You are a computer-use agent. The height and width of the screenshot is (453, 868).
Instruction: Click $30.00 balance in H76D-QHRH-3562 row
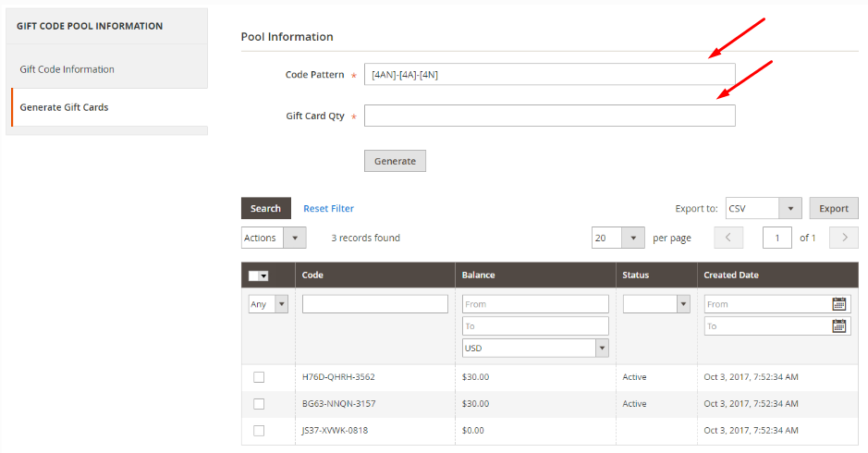coord(475,377)
